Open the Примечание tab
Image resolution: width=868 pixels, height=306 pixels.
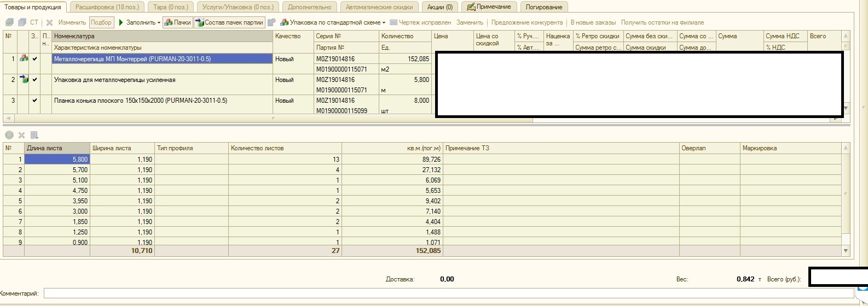coord(489,7)
